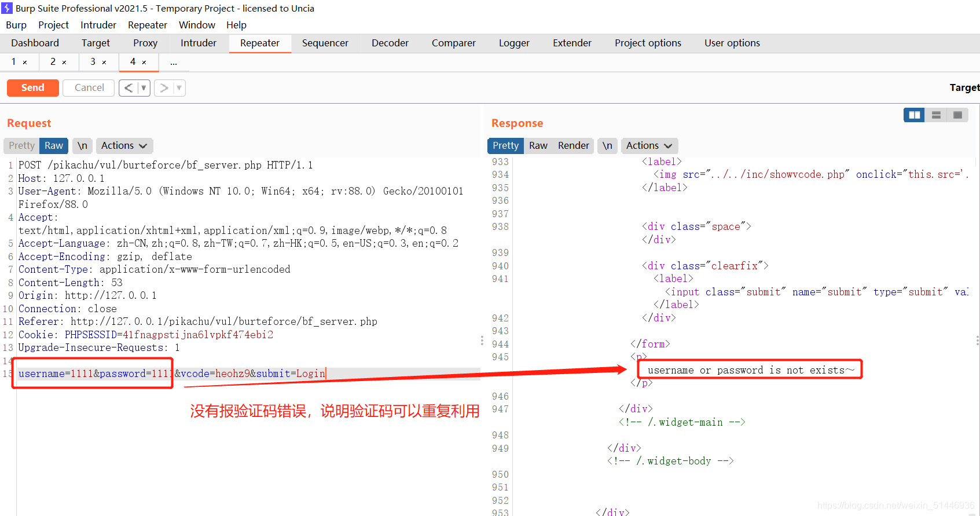Switch to the Intruder tool tab
Screen dimensions: 980x516
tap(199, 43)
